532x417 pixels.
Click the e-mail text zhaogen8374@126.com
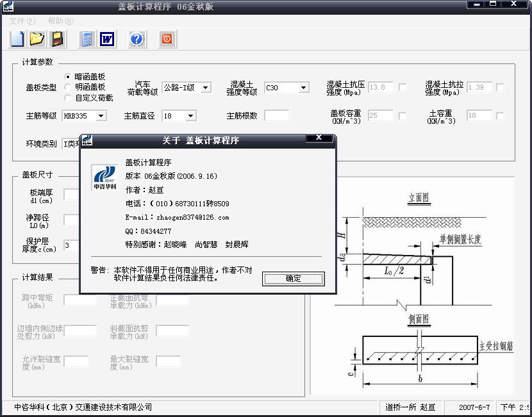[x=193, y=218]
